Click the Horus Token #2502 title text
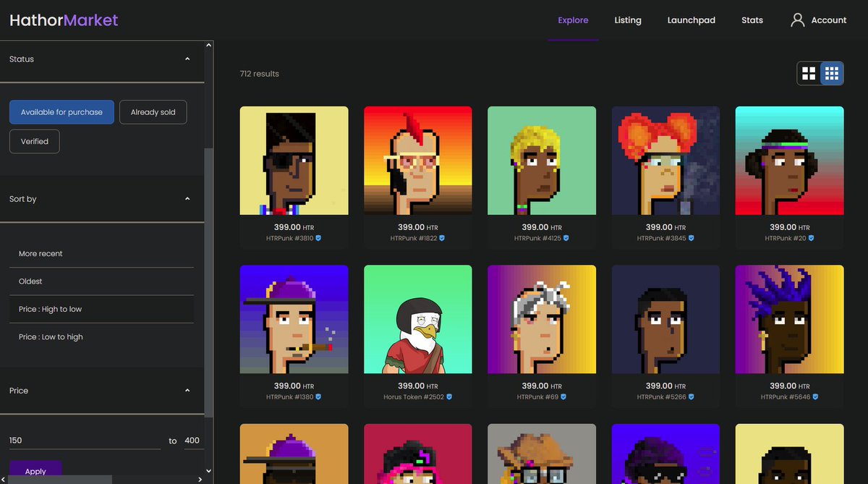Image resolution: width=868 pixels, height=484 pixels. [x=414, y=397]
